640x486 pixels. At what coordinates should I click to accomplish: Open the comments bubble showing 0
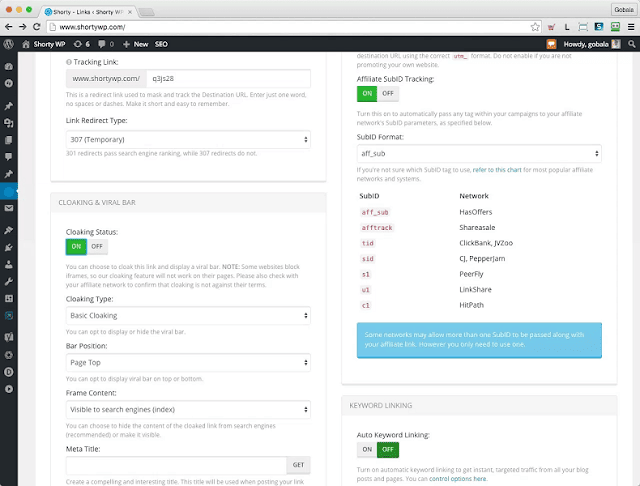point(106,44)
